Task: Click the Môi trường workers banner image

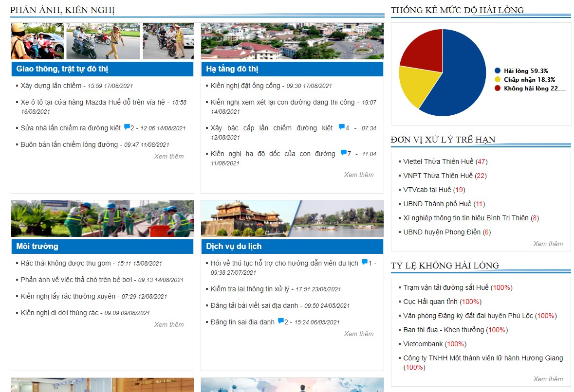Action: tap(102, 219)
